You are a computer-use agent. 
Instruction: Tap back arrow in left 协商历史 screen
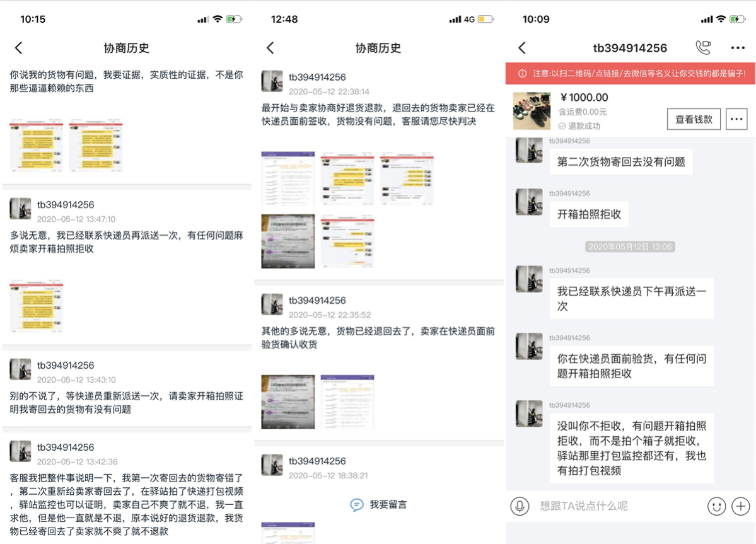coord(19,48)
